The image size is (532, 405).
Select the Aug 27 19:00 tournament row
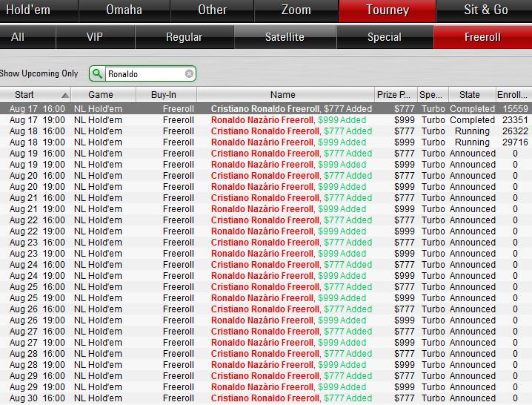pos(266,343)
